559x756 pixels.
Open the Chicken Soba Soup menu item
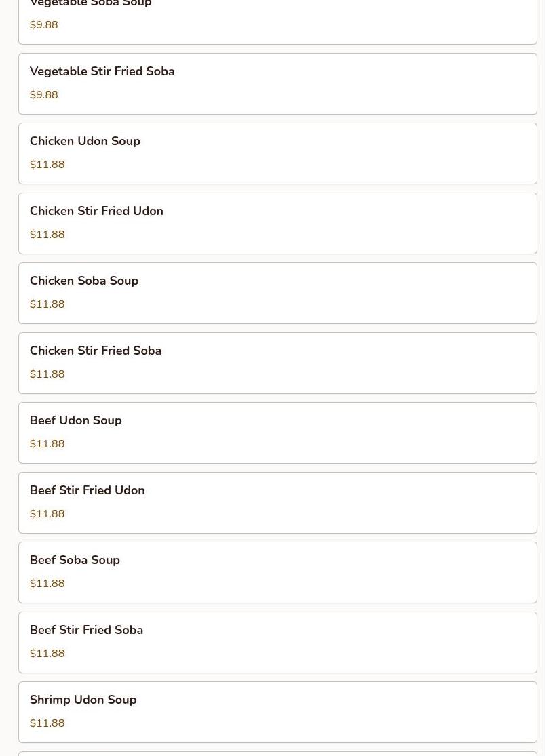tap(277, 293)
